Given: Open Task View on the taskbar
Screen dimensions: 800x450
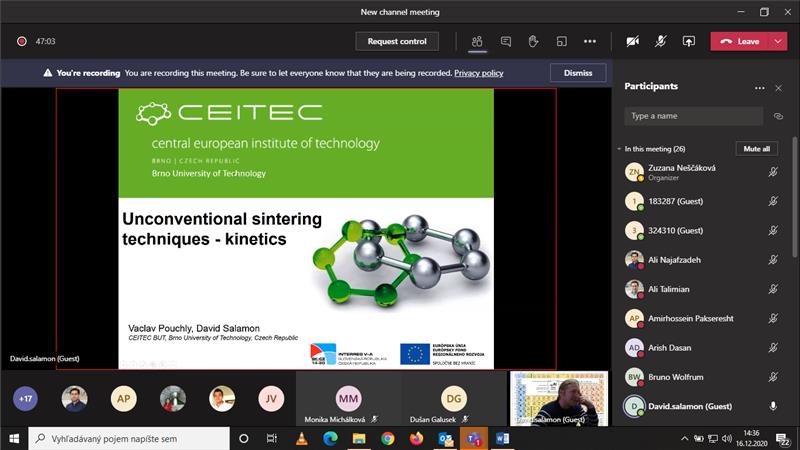Looking at the screenshot, I should click(272, 438).
